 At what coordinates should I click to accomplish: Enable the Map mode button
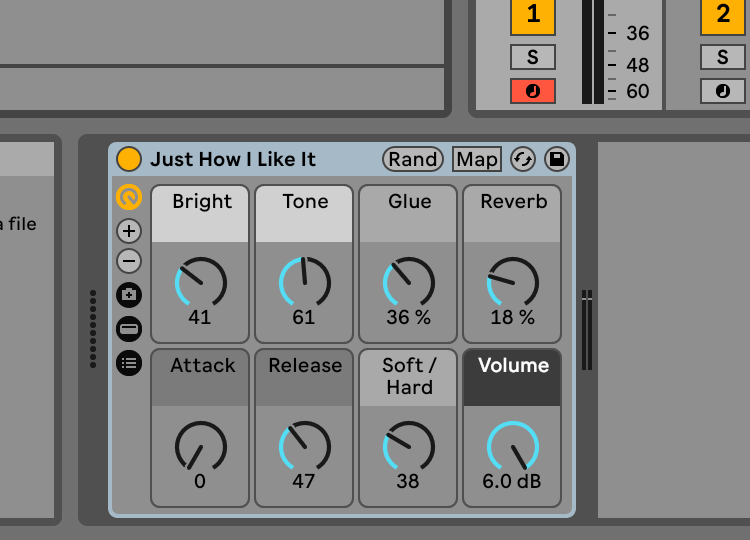(477, 159)
